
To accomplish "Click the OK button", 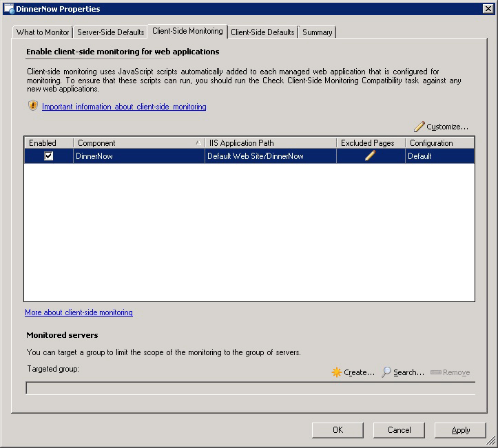I will [x=338, y=430].
